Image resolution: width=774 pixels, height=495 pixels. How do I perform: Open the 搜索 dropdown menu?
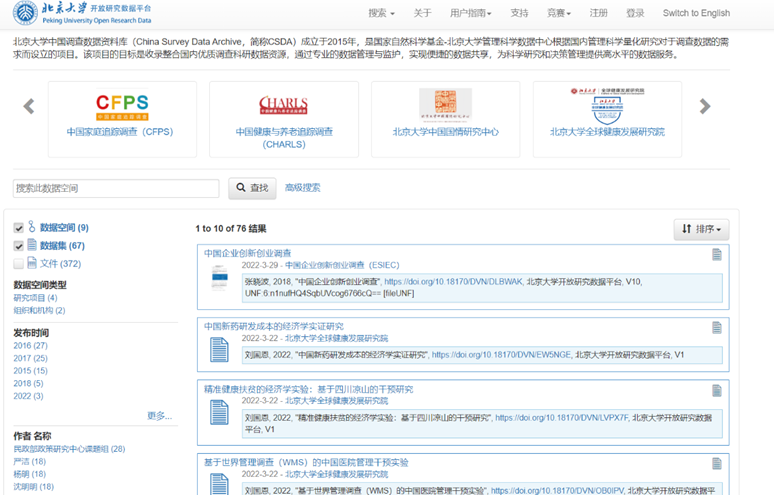click(x=381, y=13)
